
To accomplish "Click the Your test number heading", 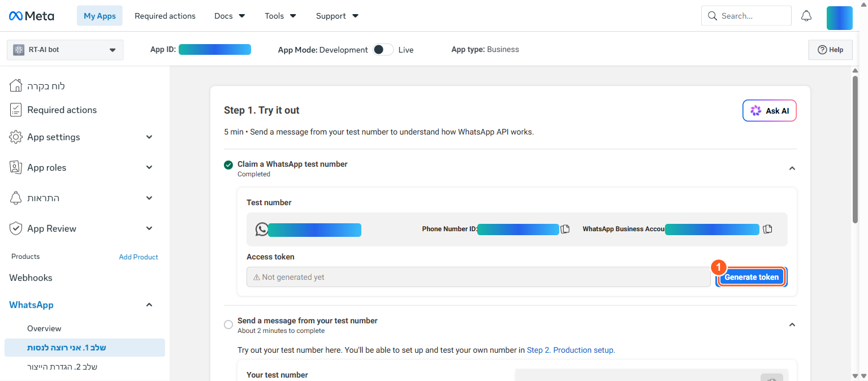I will (x=277, y=375).
